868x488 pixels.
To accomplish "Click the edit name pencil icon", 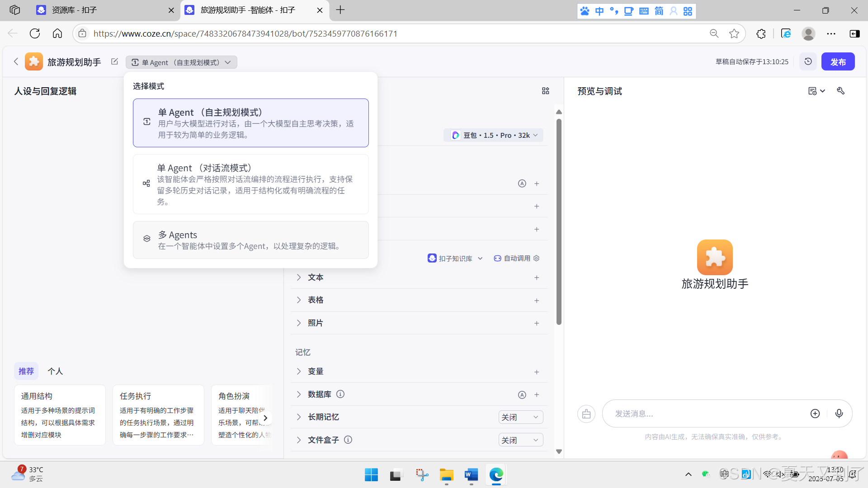I will coord(114,61).
